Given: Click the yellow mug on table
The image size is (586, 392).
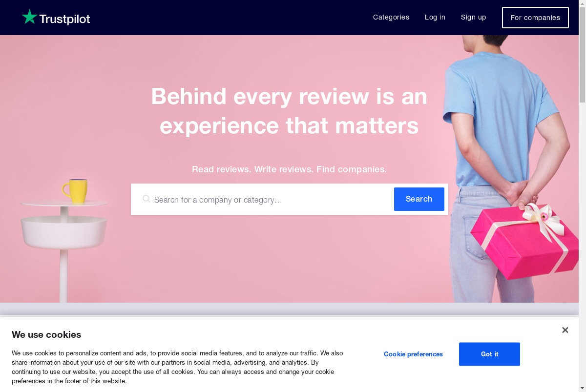Looking at the screenshot, I should (x=75, y=191).
